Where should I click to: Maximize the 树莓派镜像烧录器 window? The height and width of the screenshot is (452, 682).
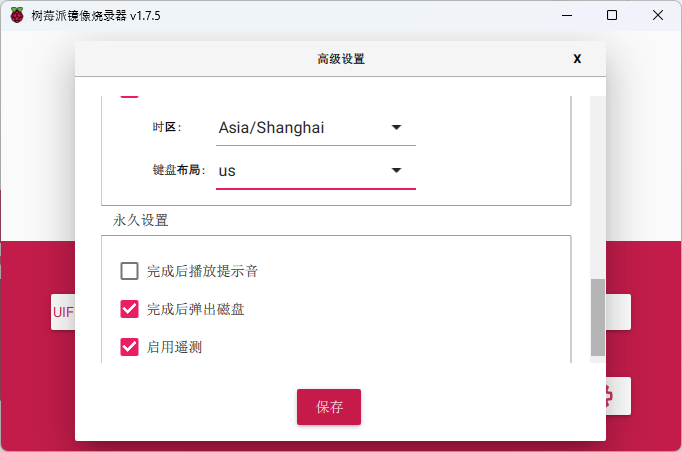pos(612,15)
